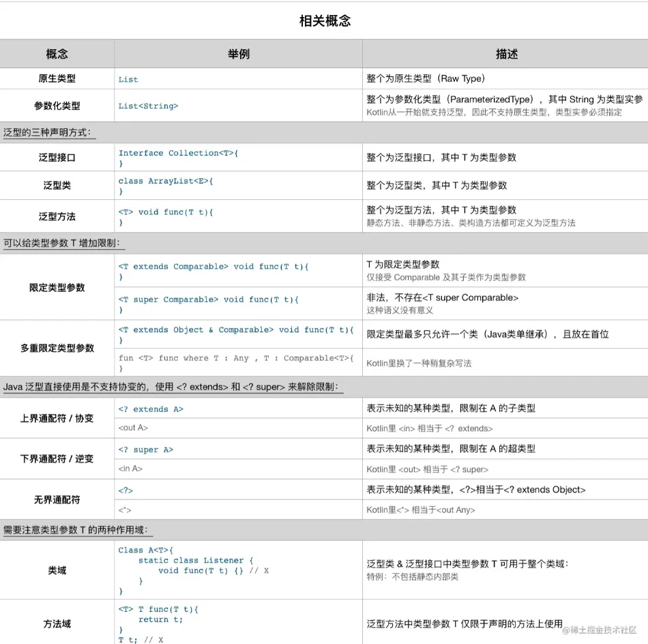Click the 描述 column header
This screenshot has width=648, height=644.
(507, 54)
